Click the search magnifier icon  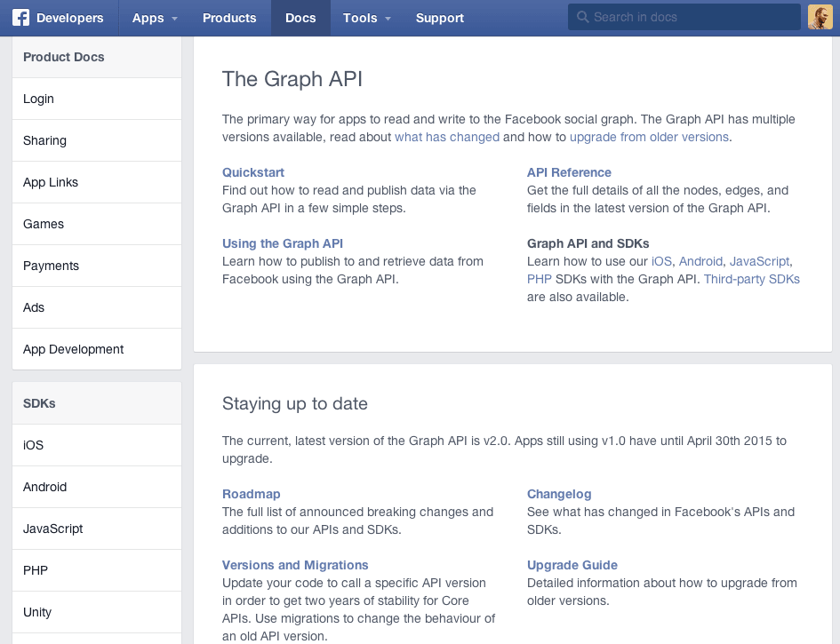tap(582, 17)
